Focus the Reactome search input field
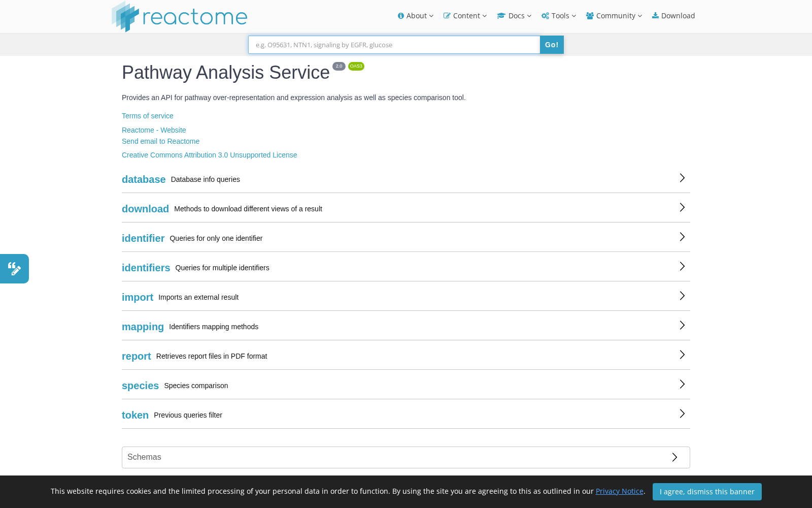The height and width of the screenshot is (508, 812). [394, 45]
